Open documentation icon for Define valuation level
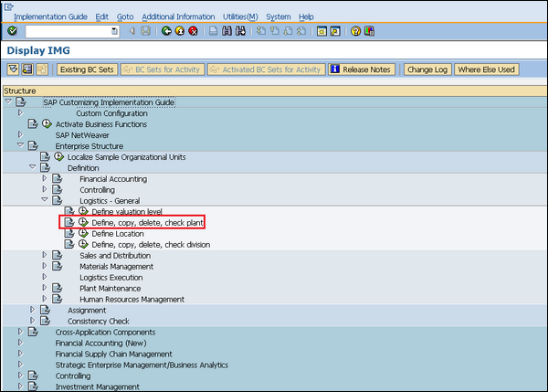The image size is (548, 392). (x=69, y=212)
